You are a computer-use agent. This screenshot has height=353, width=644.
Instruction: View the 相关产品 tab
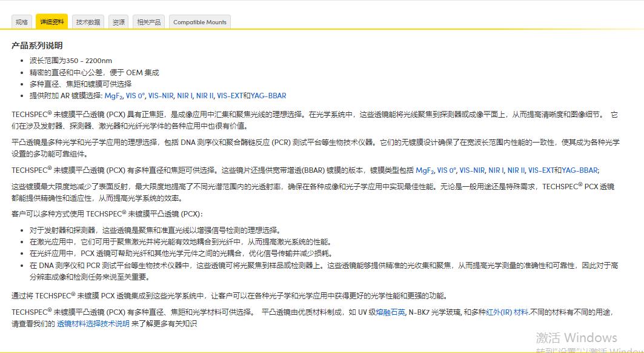[x=148, y=21]
